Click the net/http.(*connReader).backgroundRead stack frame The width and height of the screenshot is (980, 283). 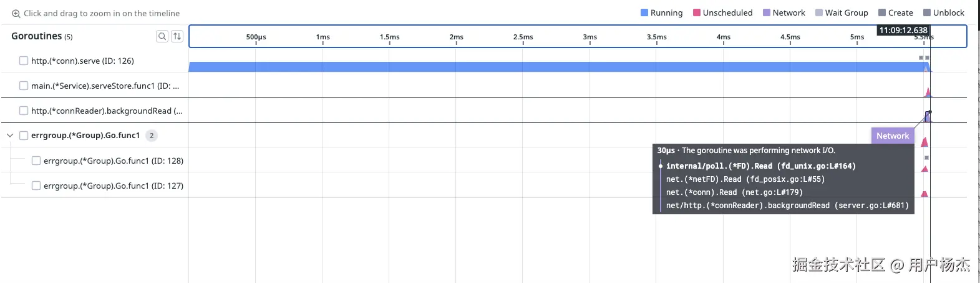[x=787, y=206]
